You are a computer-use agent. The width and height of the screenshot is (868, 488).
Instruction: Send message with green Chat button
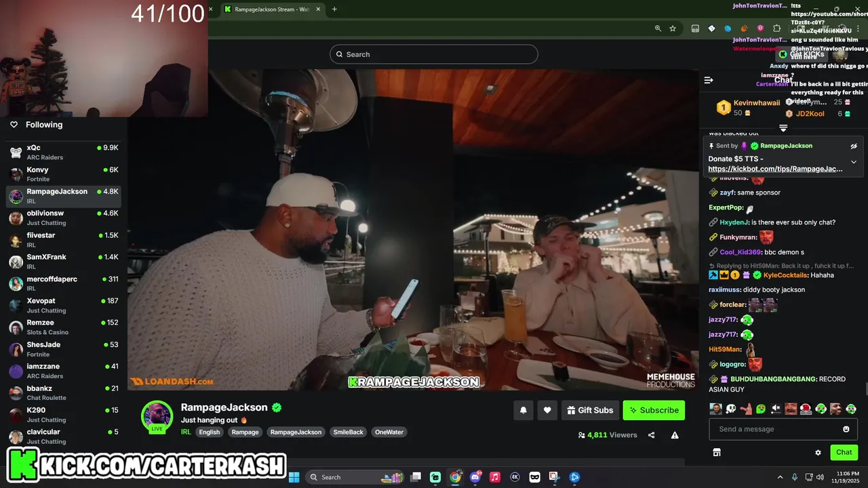[x=844, y=452]
